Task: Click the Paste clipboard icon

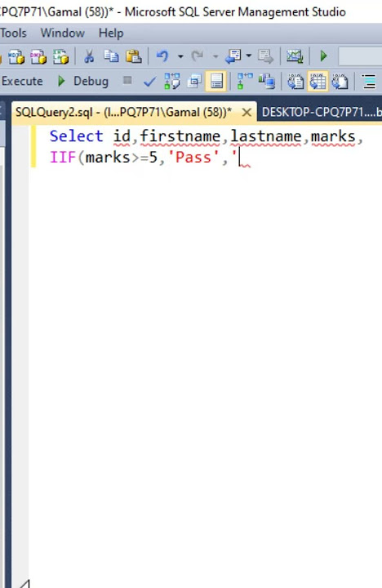Action: point(134,56)
